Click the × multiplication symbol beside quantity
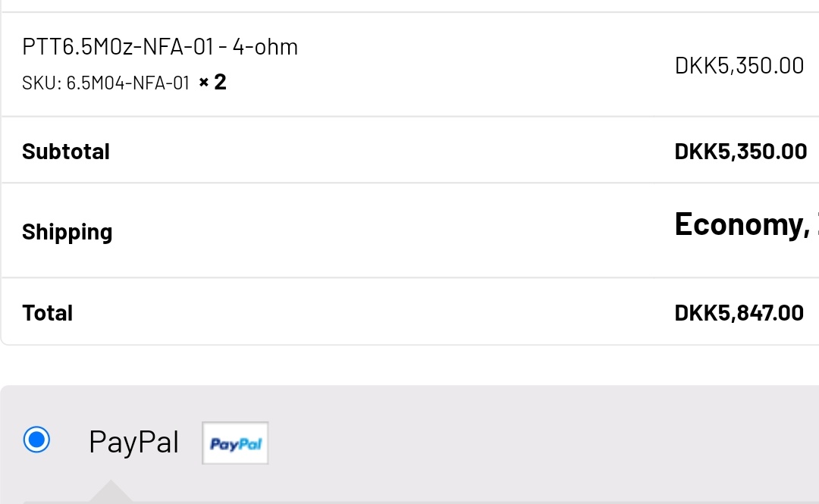 (x=203, y=82)
